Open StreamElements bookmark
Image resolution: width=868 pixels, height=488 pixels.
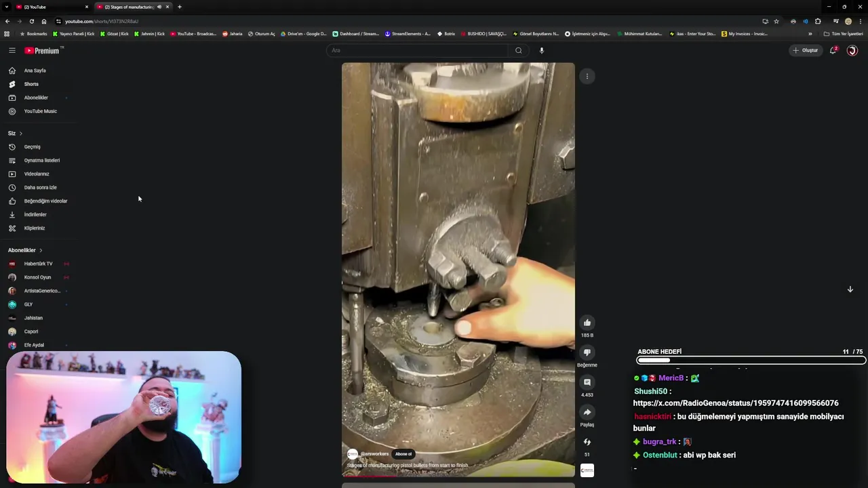click(408, 34)
